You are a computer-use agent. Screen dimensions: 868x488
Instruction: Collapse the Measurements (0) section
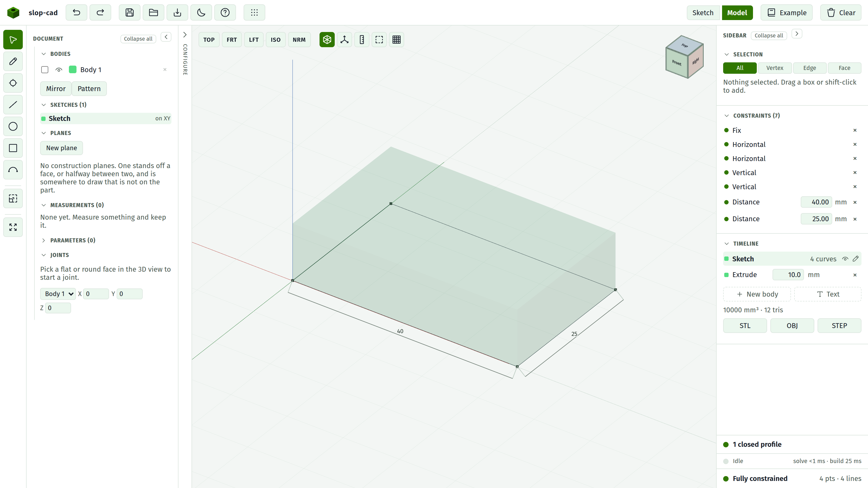click(43, 205)
